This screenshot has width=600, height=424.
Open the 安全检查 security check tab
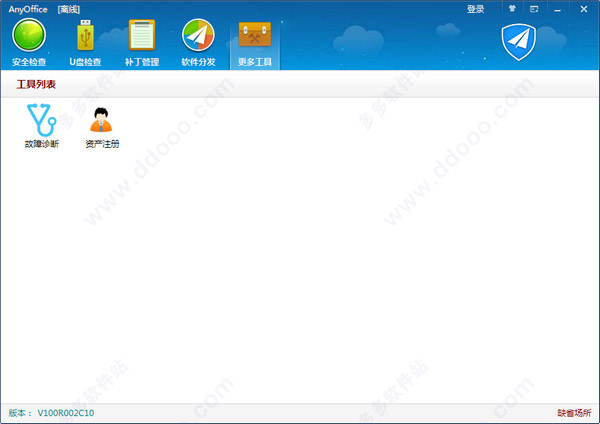coord(29,43)
